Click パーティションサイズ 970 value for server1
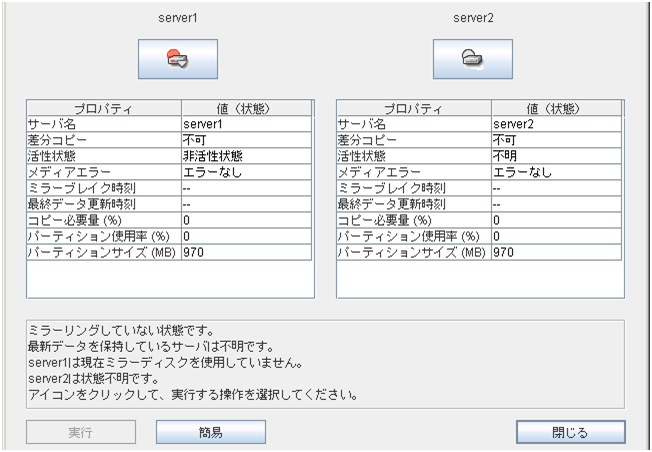652x452 pixels. point(194,252)
